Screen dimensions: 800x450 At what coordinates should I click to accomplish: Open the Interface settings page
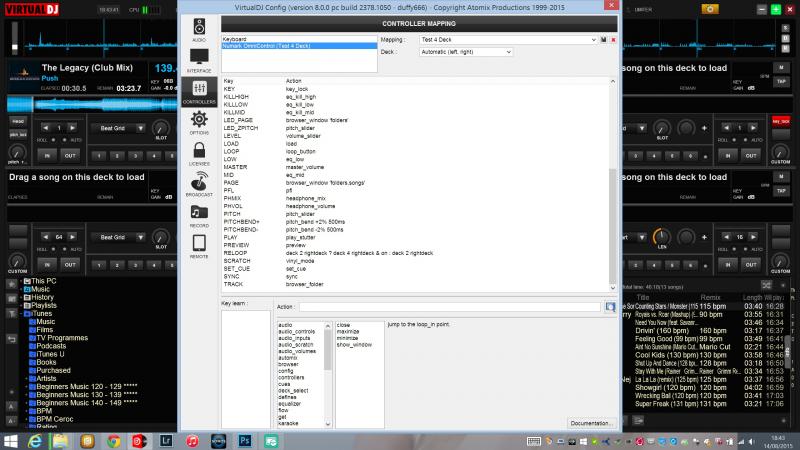[199, 61]
